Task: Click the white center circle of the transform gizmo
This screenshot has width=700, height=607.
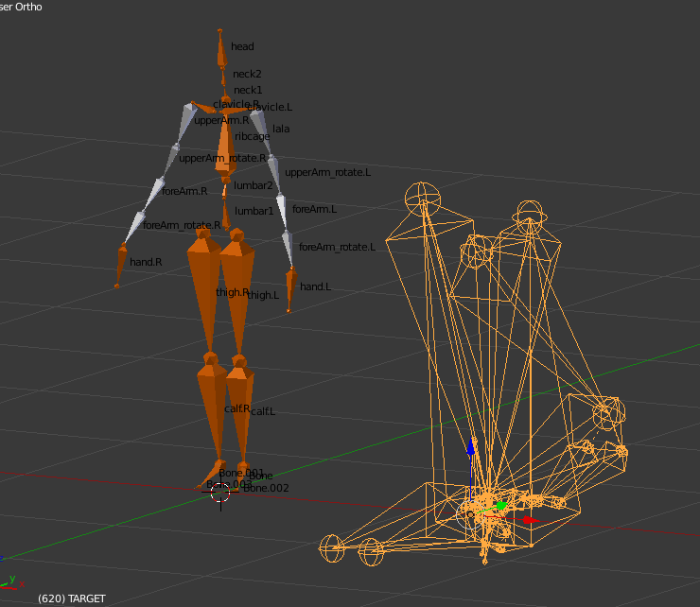Action: 470,514
